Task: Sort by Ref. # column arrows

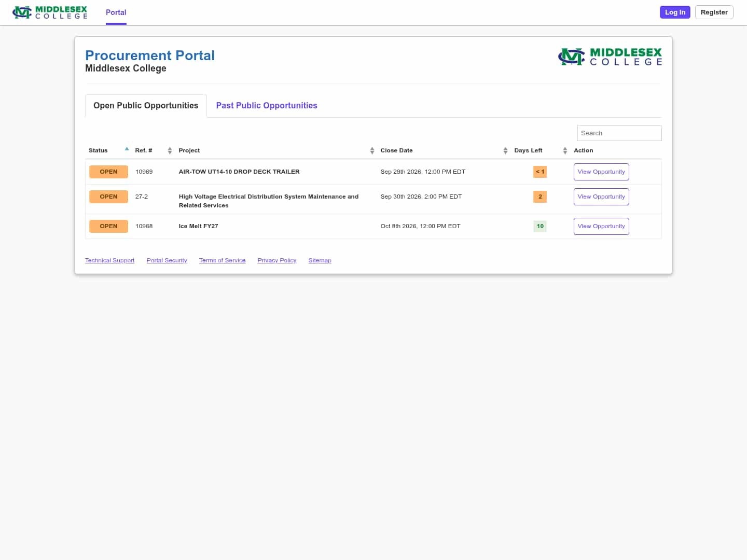Action: tap(170, 150)
